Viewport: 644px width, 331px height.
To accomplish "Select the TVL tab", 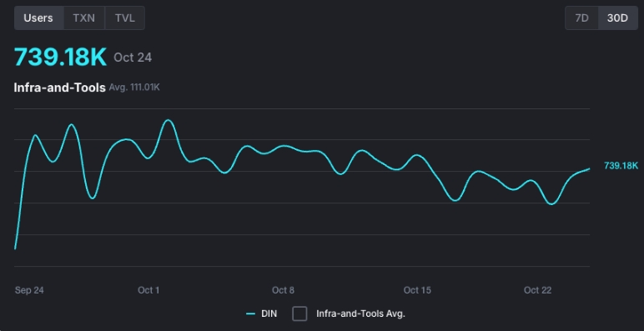I will (x=125, y=18).
